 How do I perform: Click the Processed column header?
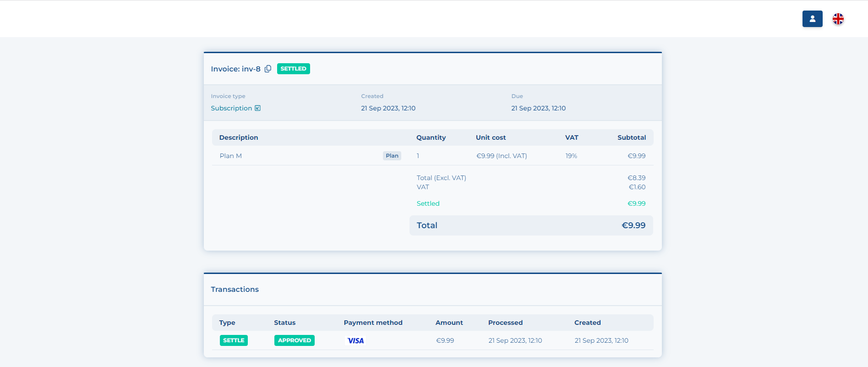pyautogui.click(x=505, y=323)
